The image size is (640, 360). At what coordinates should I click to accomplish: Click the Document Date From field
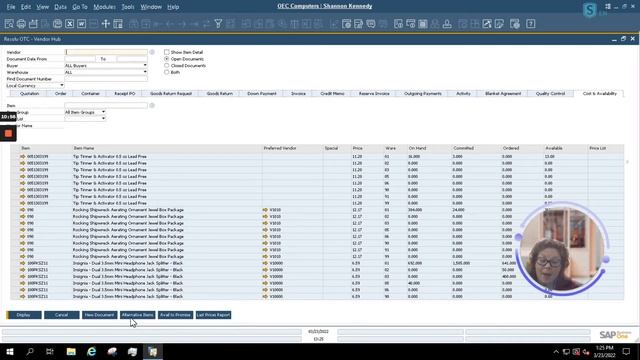[x=80, y=59]
